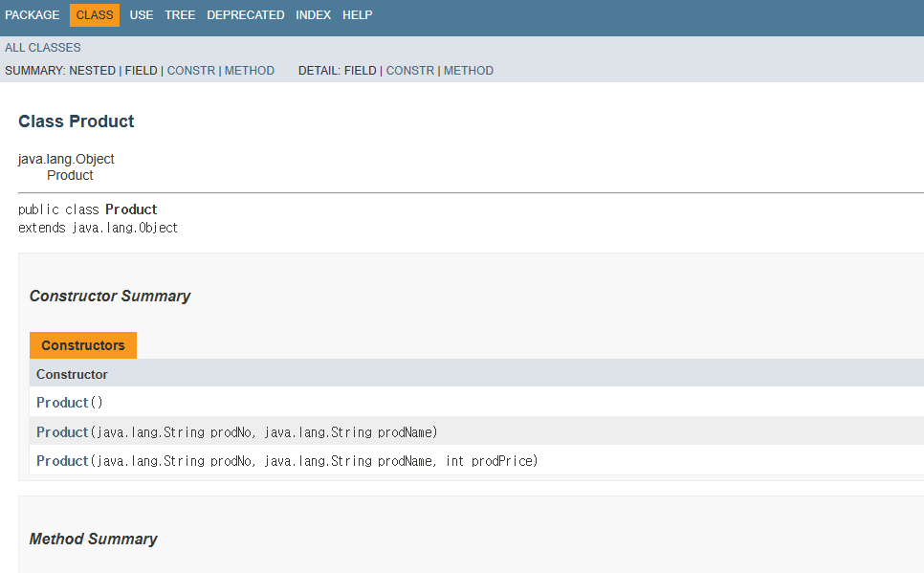The height and width of the screenshot is (573, 924).
Task: Go to the TREE hierarchy page
Action: click(x=180, y=15)
